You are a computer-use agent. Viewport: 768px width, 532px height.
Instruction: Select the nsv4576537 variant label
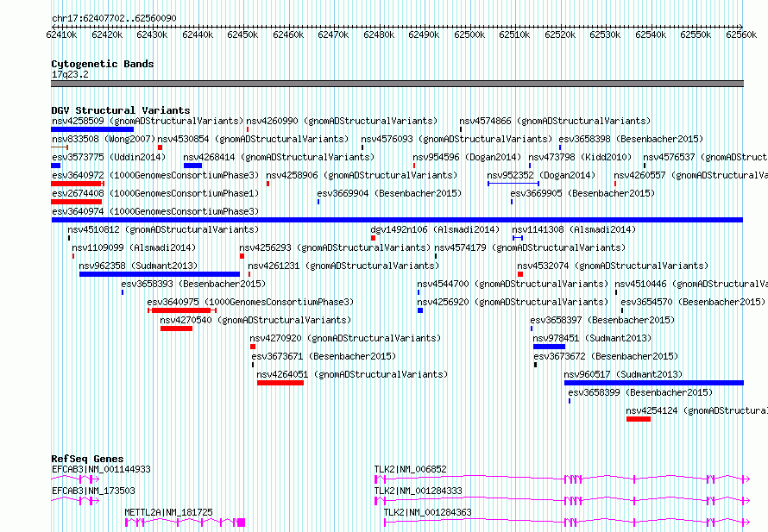[705, 157]
